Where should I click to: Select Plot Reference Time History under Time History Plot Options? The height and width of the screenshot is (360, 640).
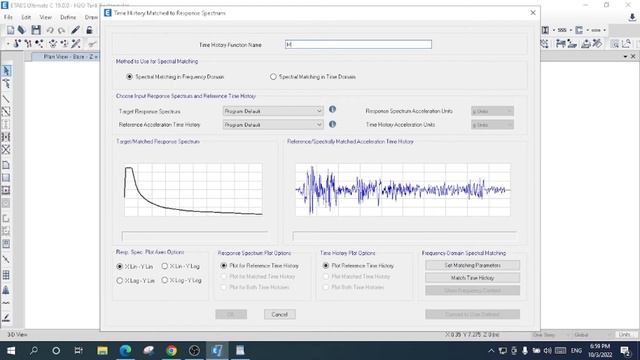358,265
